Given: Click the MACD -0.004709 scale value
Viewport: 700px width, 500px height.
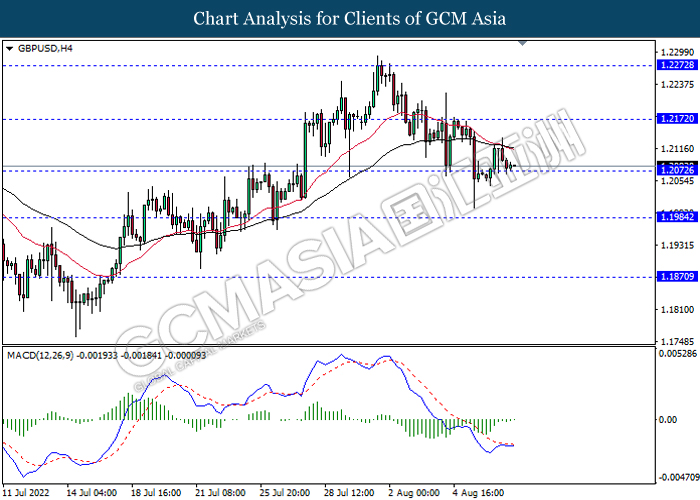Looking at the screenshot, I should (x=679, y=478).
